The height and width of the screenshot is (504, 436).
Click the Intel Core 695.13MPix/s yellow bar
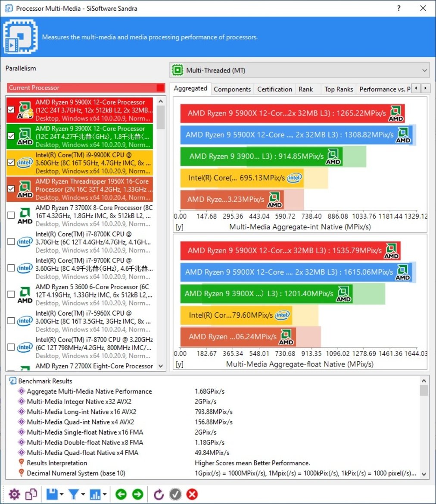coord(242,178)
